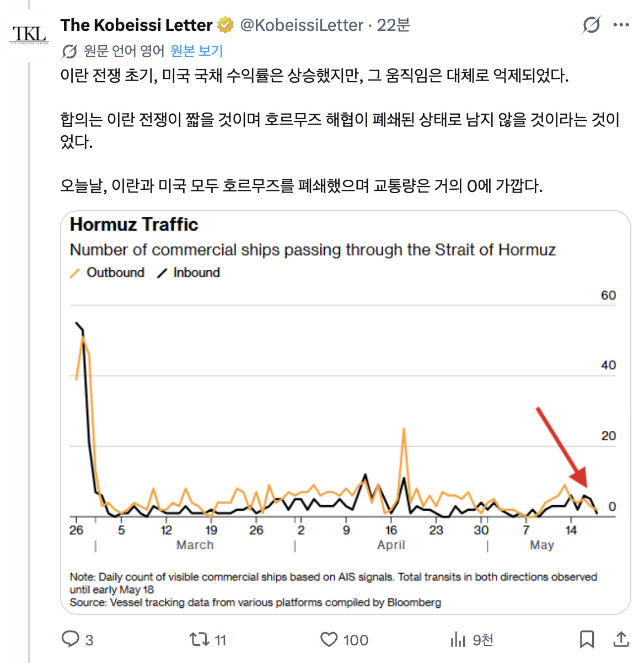Click the TKL profile avatar
The height and width of the screenshot is (663, 644).
pyautogui.click(x=30, y=34)
